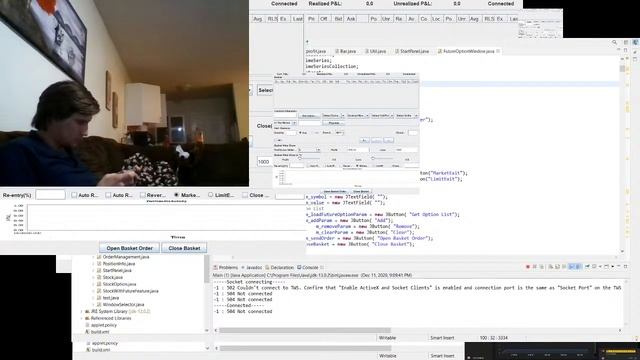Viewport: 640px width, 360px height.
Task: Enable the first Auto R... checkbox
Action: coord(74,195)
